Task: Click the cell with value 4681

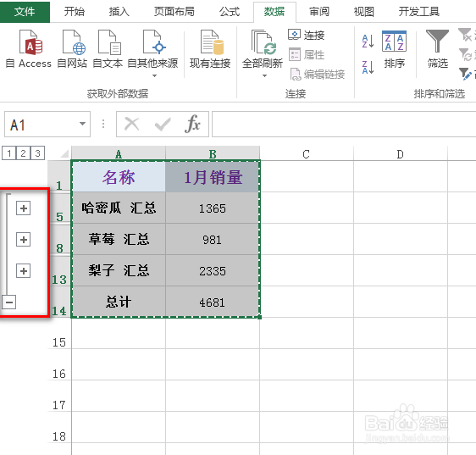Action: click(213, 302)
